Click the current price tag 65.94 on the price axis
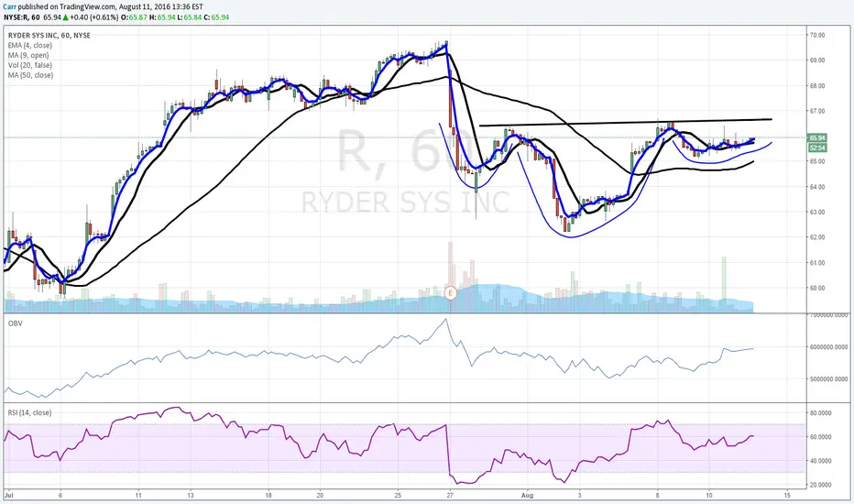Screen dimensions: 854x504 pyautogui.click(x=817, y=137)
